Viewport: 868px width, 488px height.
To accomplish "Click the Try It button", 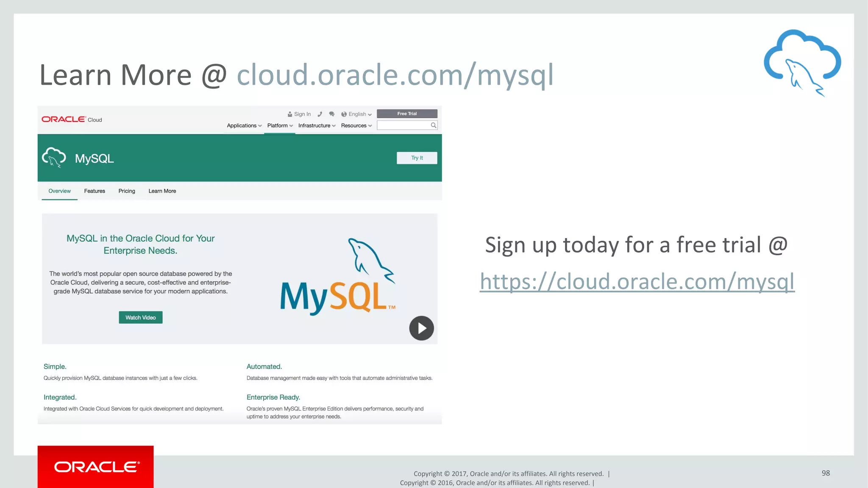I will (x=417, y=158).
